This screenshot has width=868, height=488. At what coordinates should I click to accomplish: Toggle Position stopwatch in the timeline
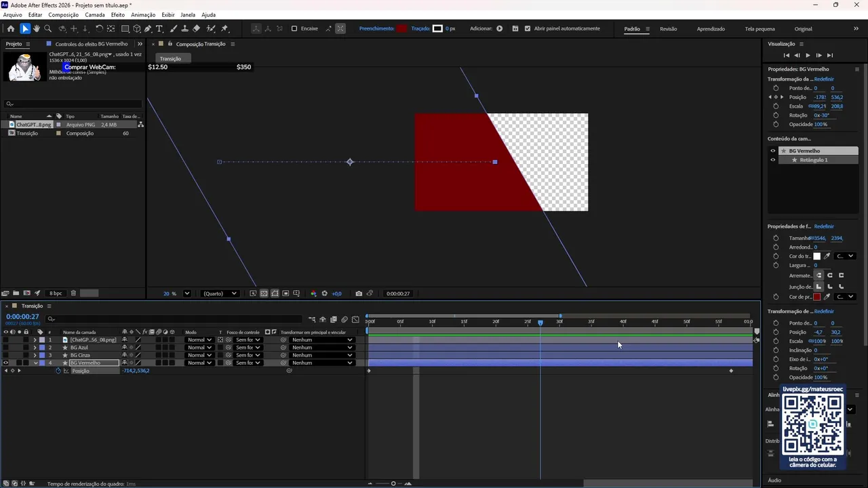pos(58,371)
